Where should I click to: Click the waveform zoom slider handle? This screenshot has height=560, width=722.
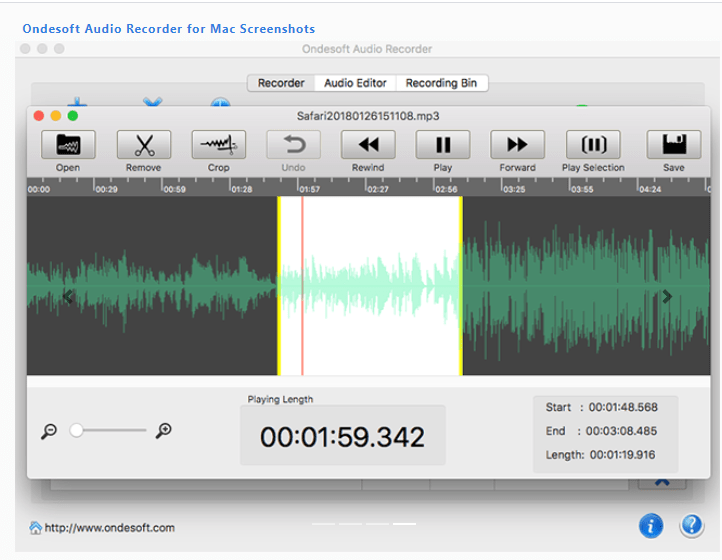click(x=76, y=430)
